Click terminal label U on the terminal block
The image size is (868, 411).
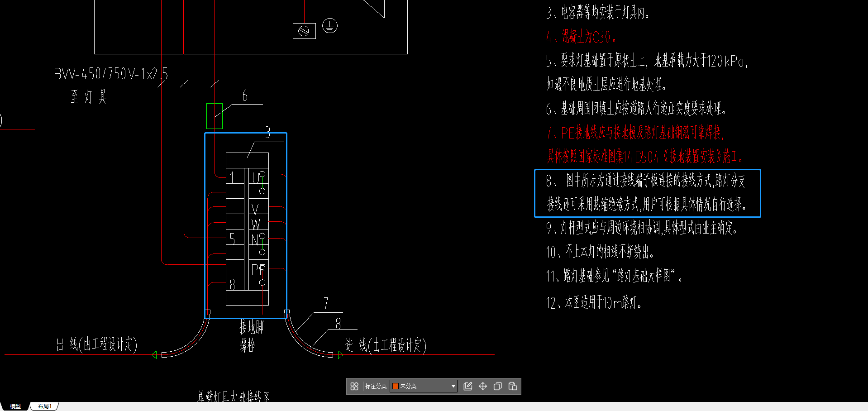tap(256, 178)
